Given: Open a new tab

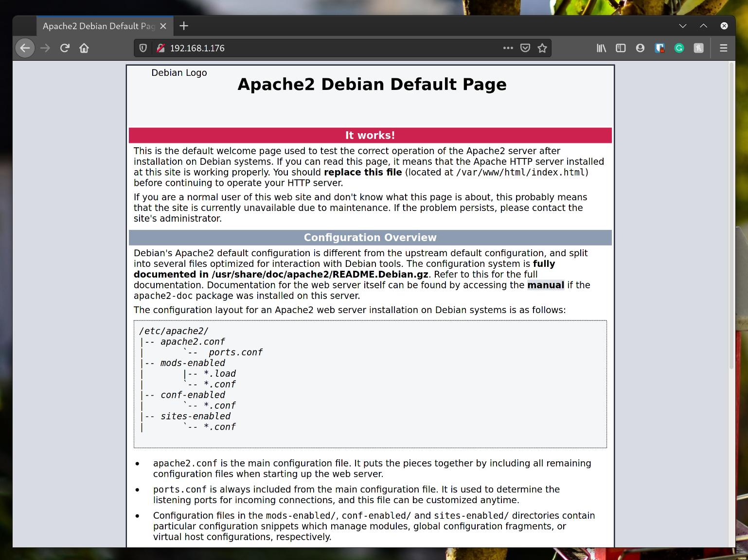Looking at the screenshot, I should (x=184, y=26).
